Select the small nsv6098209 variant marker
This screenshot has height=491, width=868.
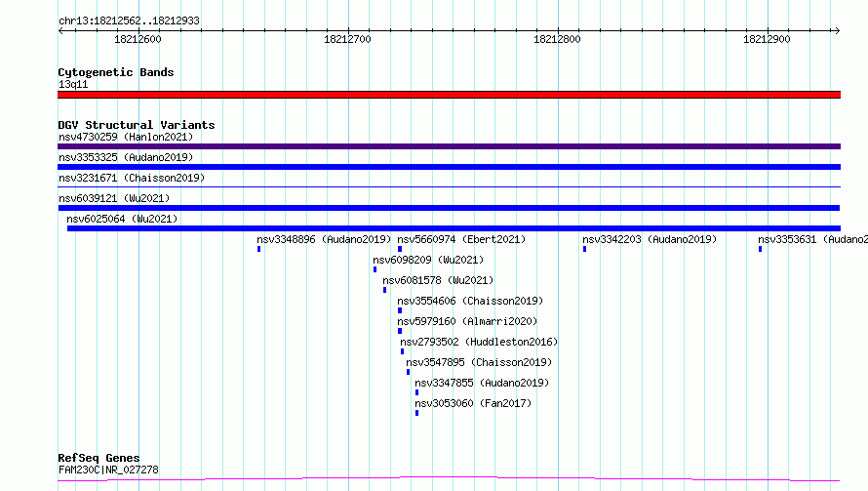click(x=375, y=269)
